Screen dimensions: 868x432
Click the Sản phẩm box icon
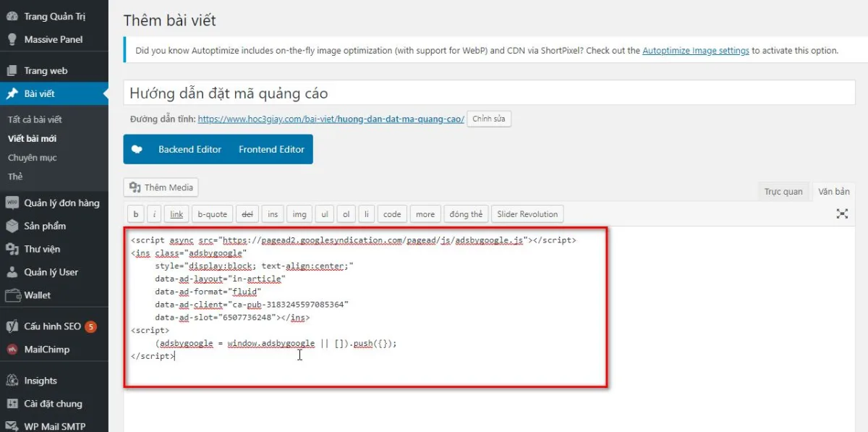pos(12,226)
